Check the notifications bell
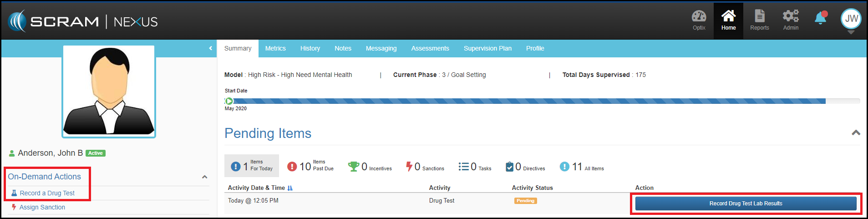Screen dimensions: 868x219 coord(821,18)
